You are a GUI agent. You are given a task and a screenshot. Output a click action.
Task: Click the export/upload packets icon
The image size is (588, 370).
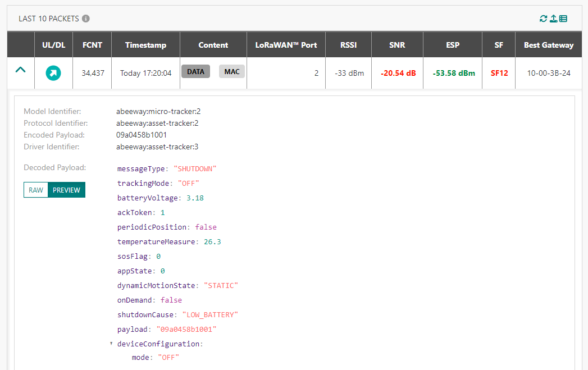coord(553,19)
